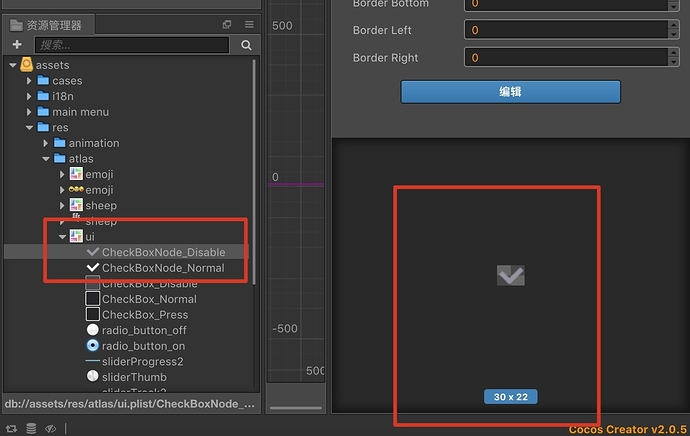Image resolution: width=690 pixels, height=436 pixels.
Task: Decrement the Border Bottom stepper
Action: coord(673,7)
